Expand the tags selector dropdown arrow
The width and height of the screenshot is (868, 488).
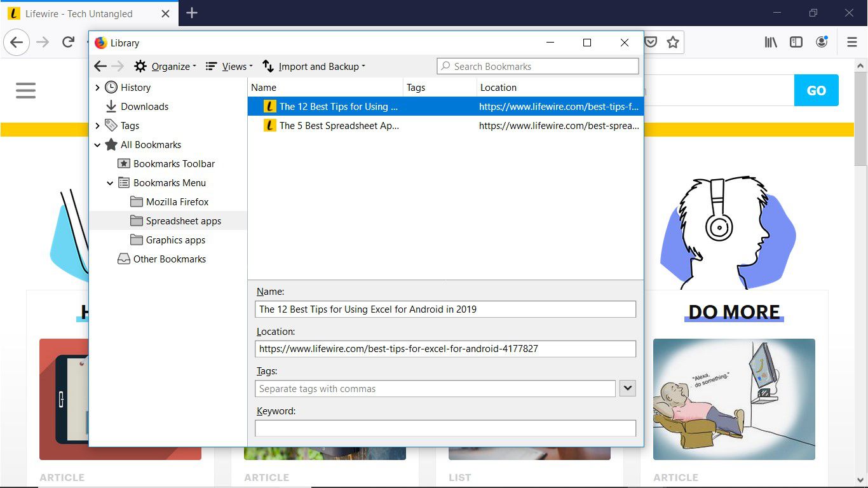pyautogui.click(x=628, y=388)
